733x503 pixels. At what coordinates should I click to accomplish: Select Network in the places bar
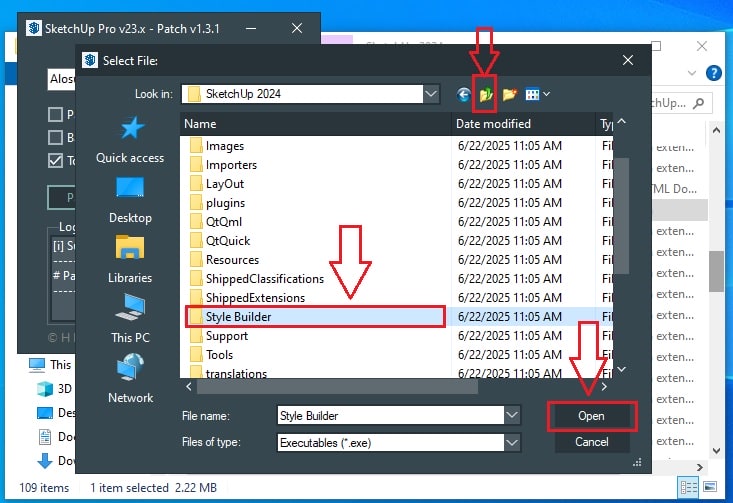130,380
